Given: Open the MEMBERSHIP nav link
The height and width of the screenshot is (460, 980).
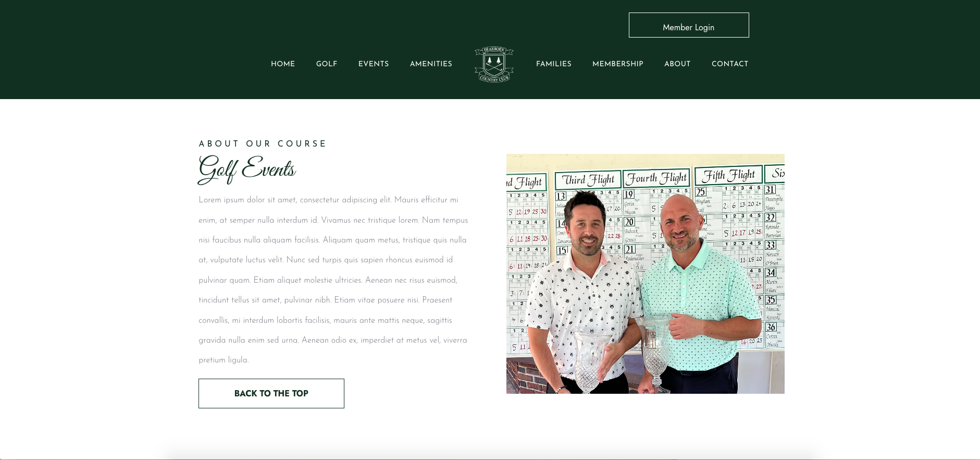Looking at the screenshot, I should (x=618, y=64).
